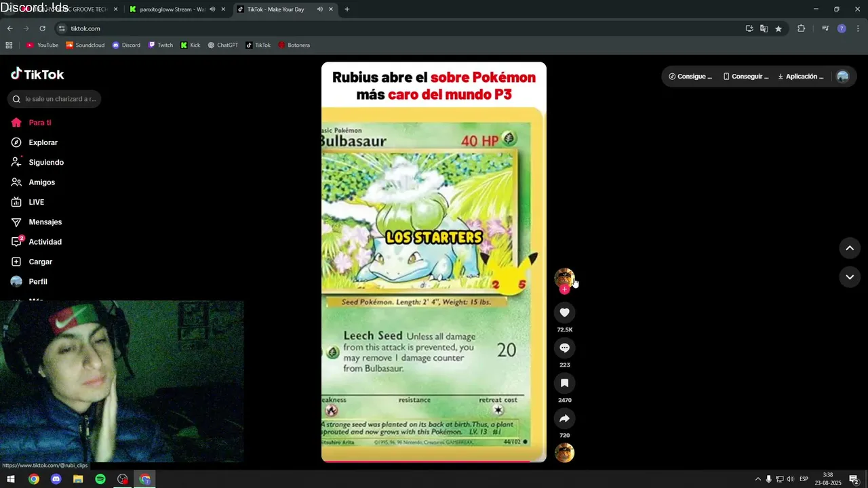Open the Windows Start menu
The image size is (868, 488).
coord(11,479)
